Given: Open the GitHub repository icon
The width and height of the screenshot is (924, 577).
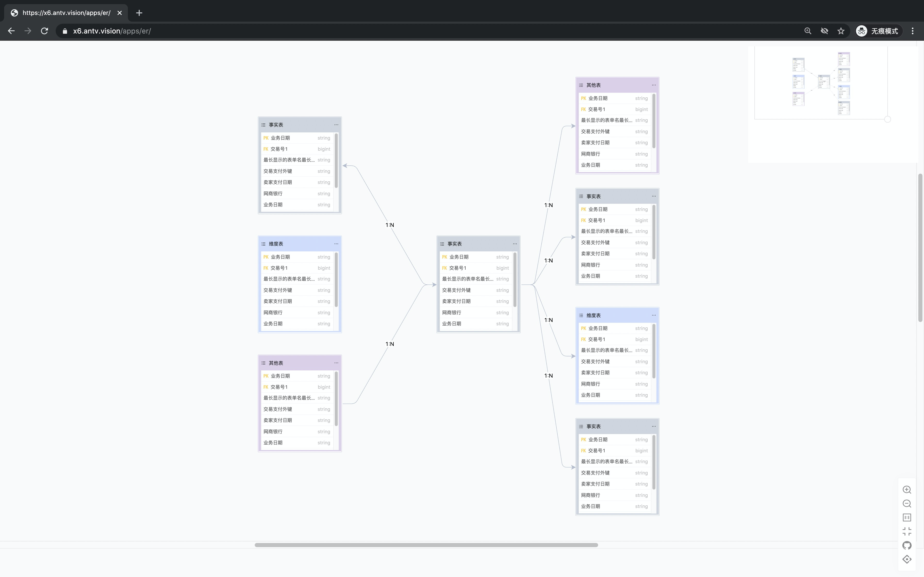Looking at the screenshot, I should click(x=907, y=545).
